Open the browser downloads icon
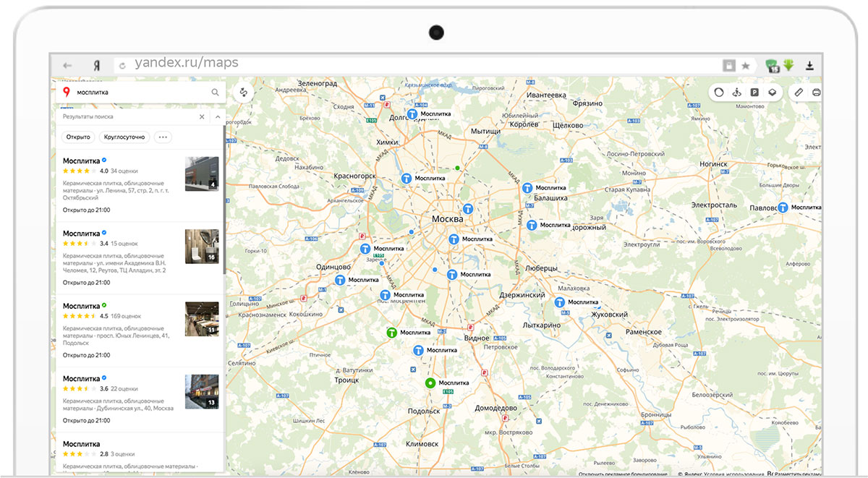868x478 pixels. click(809, 66)
